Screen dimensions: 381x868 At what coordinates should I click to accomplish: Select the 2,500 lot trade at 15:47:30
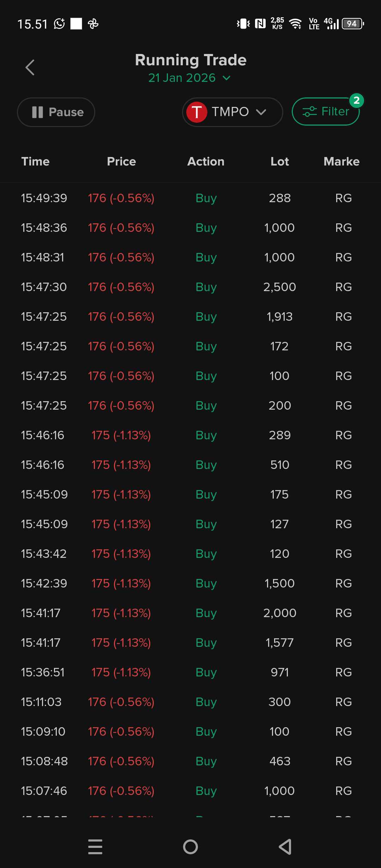190,287
